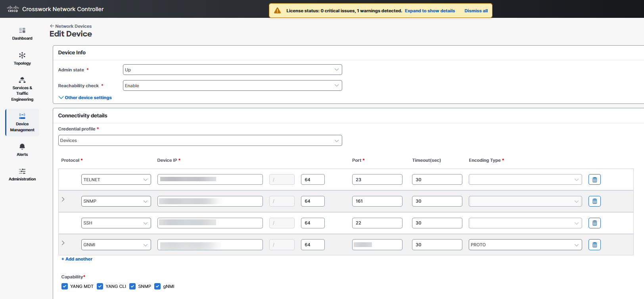Screen dimensions: 644x299
Task: Click the Connectivity details heading
Action: pos(82,115)
